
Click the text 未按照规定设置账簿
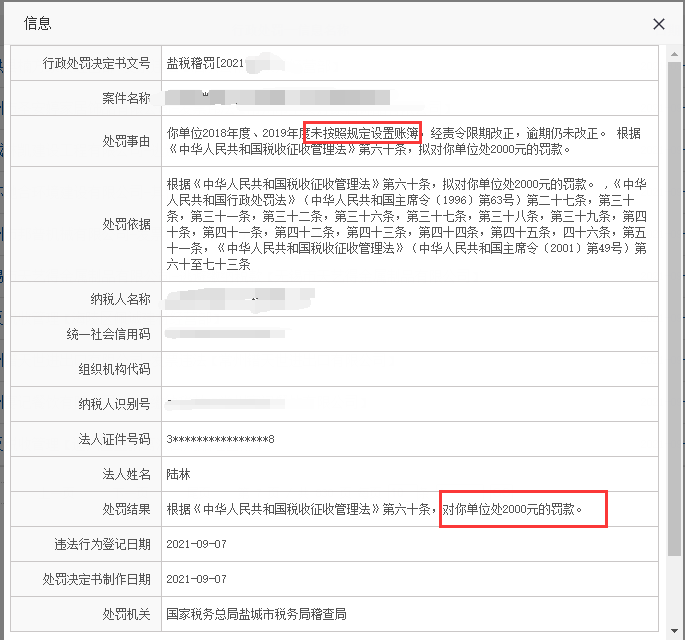click(364, 133)
